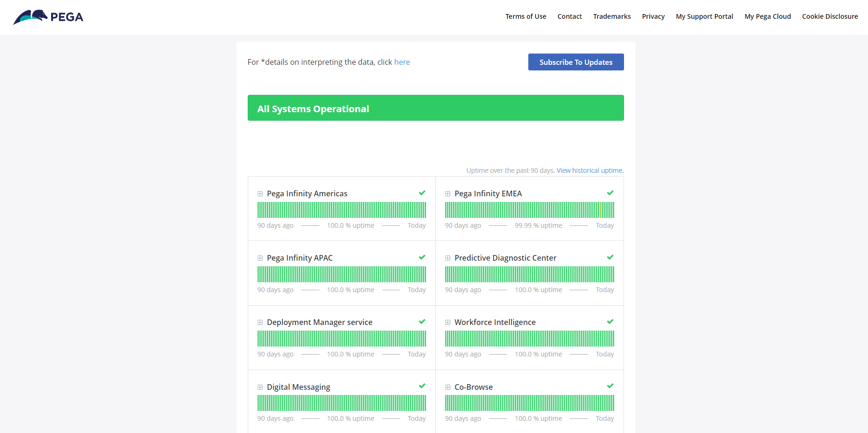The width and height of the screenshot is (868, 433).
Task: Expand Co-Browse group
Action: pos(448,387)
